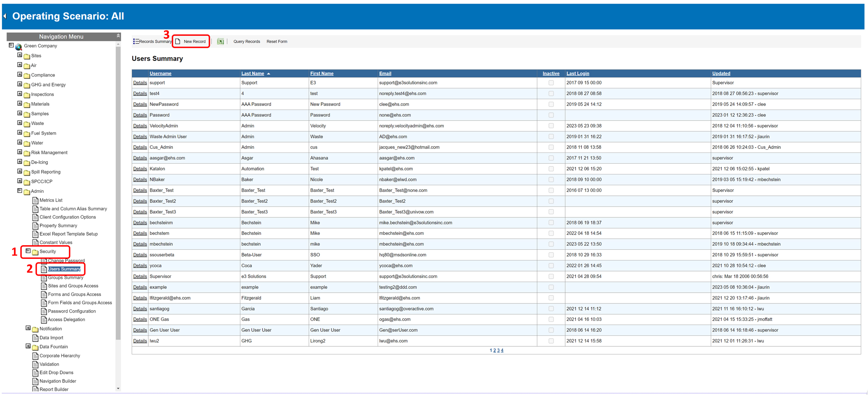The image size is (868, 395).
Task: Click the Waste folder icon
Action: tap(27, 124)
